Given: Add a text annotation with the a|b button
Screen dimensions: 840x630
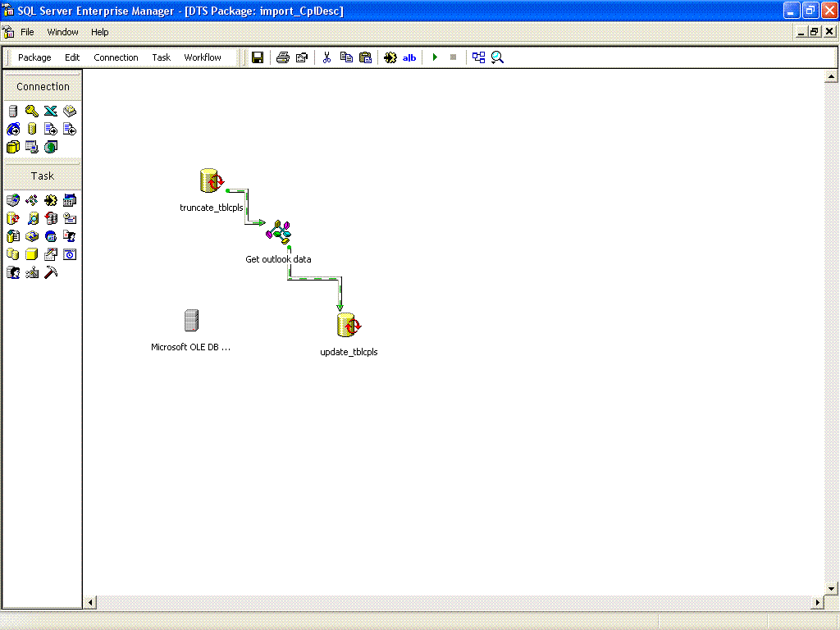Looking at the screenshot, I should pos(409,57).
